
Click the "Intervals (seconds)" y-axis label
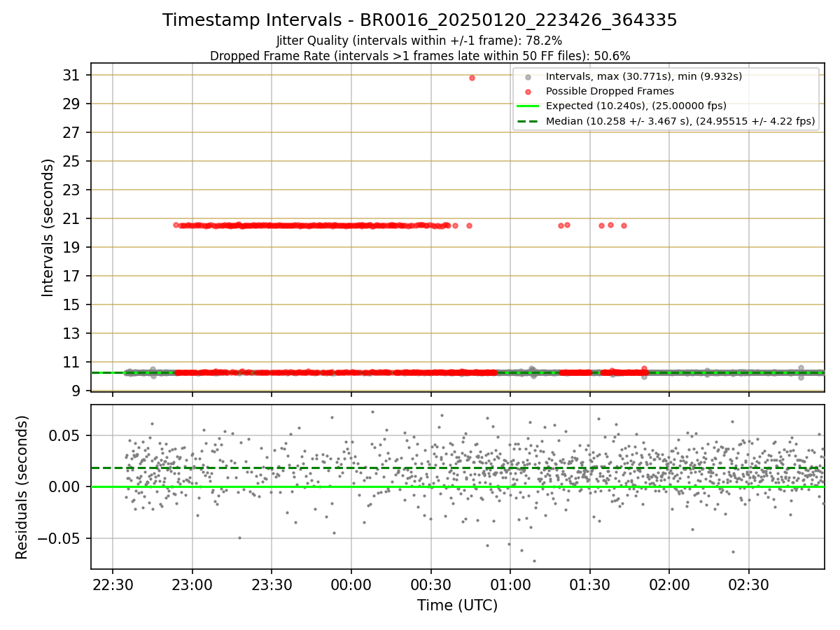(x=48, y=227)
